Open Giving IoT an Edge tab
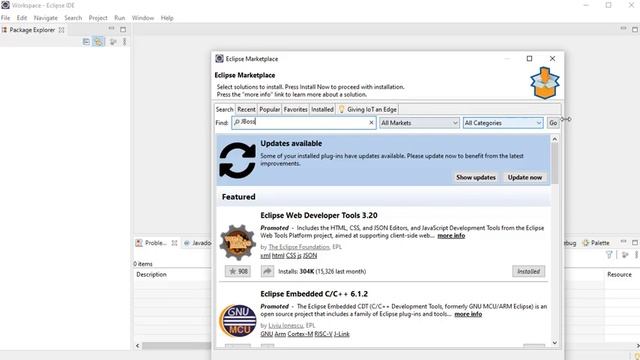The height and width of the screenshot is (360, 640). click(368, 109)
